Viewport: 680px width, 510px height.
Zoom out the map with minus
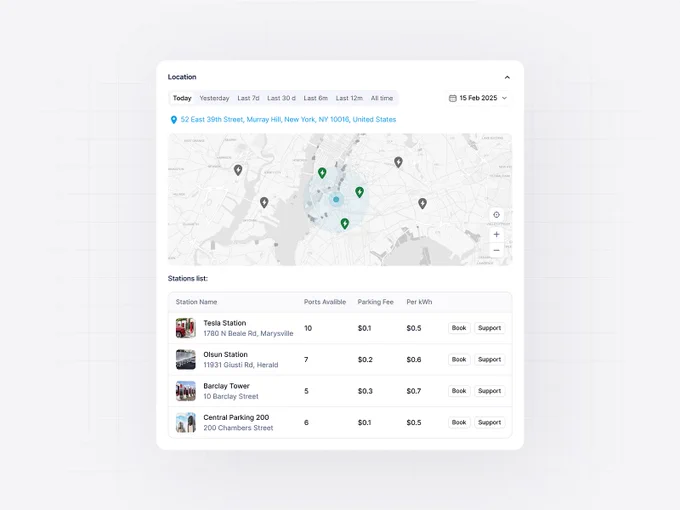(496, 250)
